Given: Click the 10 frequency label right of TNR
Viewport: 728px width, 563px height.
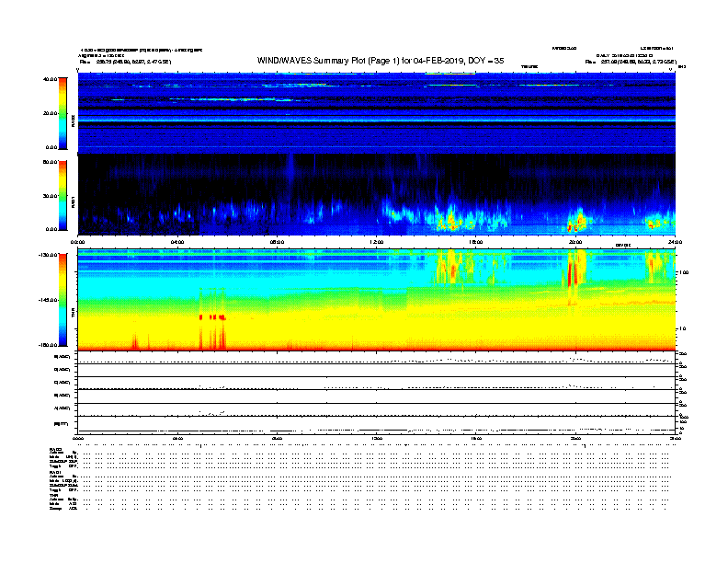Looking at the screenshot, I should click(x=682, y=328).
